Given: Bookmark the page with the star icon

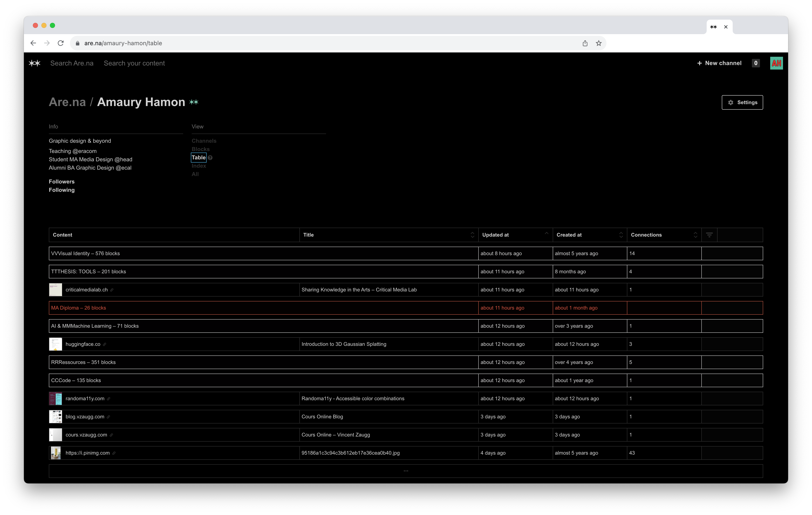Looking at the screenshot, I should [599, 43].
